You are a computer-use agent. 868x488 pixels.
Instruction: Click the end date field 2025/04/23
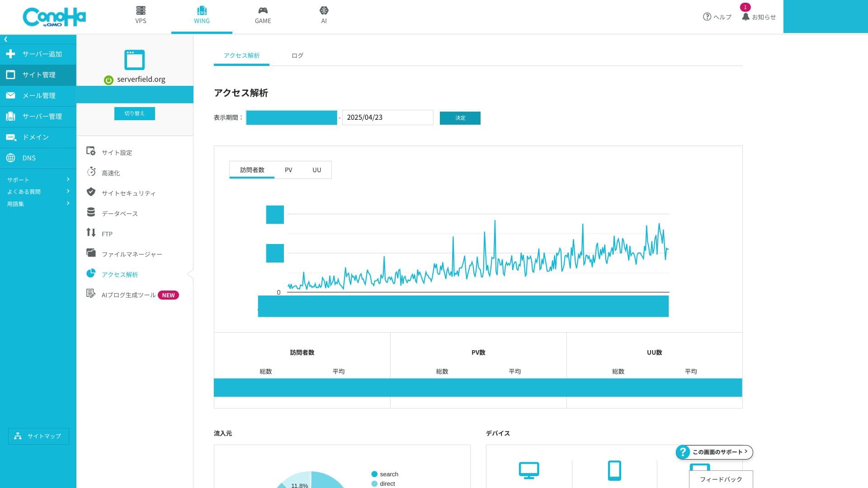click(x=387, y=117)
